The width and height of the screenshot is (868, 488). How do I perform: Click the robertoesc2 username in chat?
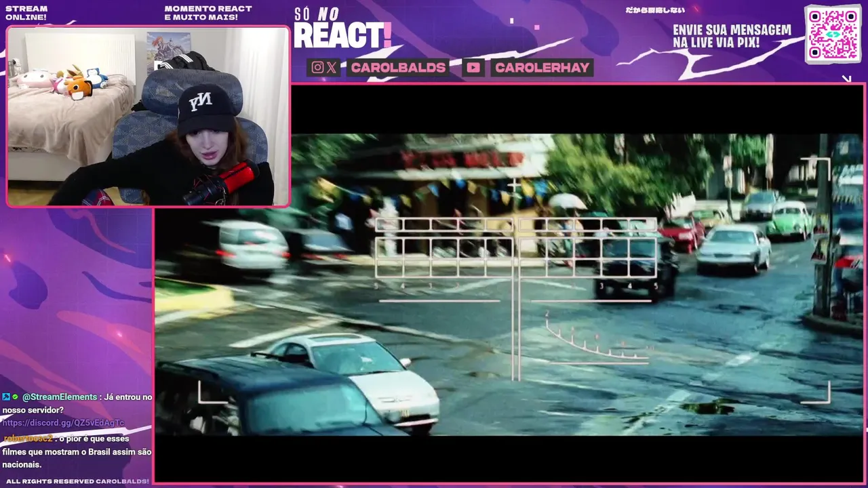(x=28, y=438)
